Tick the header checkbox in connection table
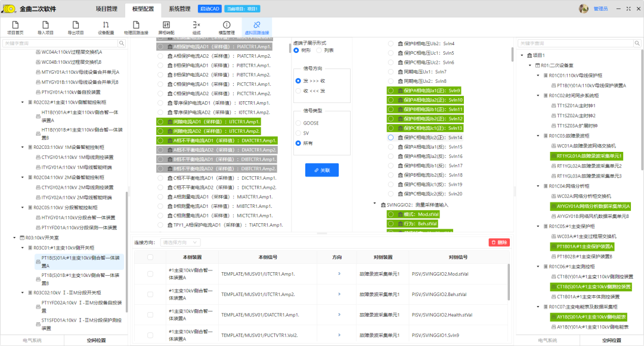The image size is (644, 346). tap(150, 257)
